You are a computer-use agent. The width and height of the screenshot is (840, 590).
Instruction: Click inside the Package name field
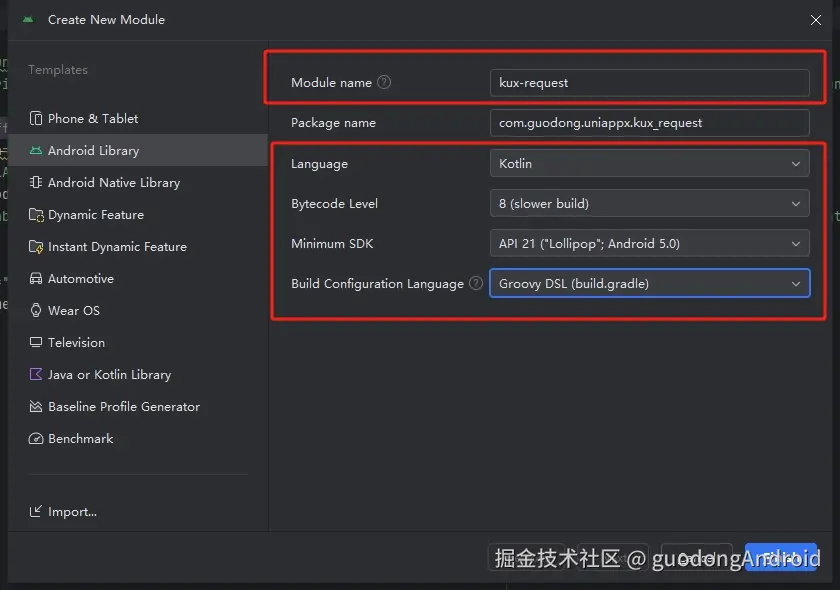649,122
